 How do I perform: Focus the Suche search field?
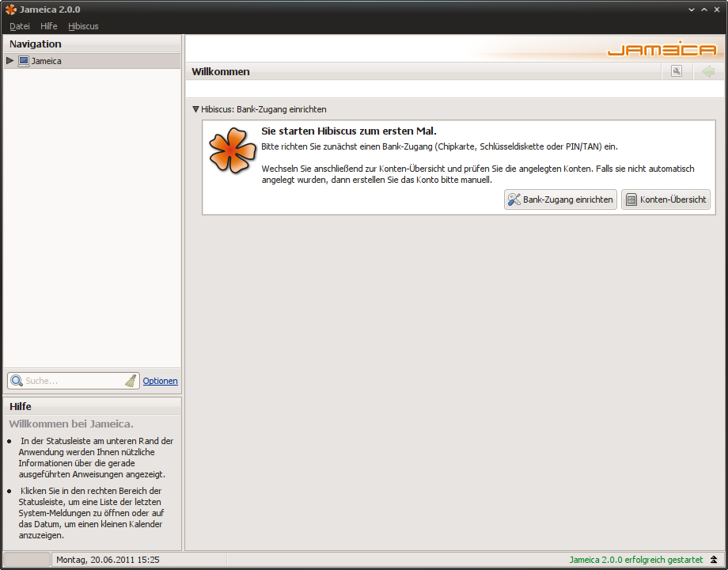pyautogui.click(x=74, y=381)
